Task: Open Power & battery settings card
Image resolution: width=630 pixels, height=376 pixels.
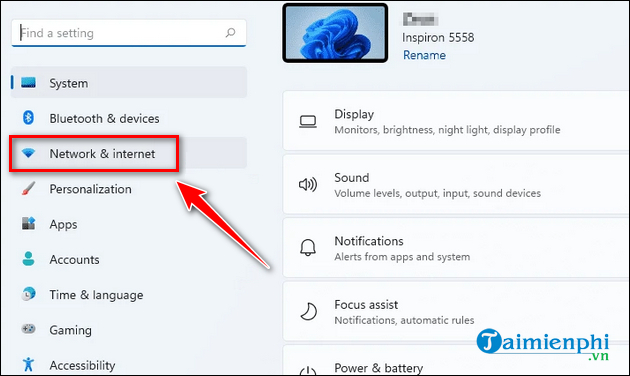Action: pos(456,360)
